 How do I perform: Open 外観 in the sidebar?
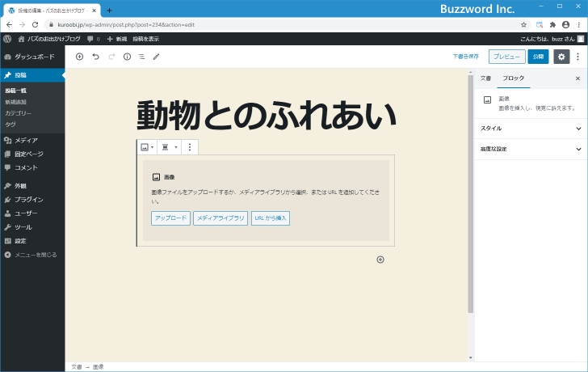tap(32, 186)
